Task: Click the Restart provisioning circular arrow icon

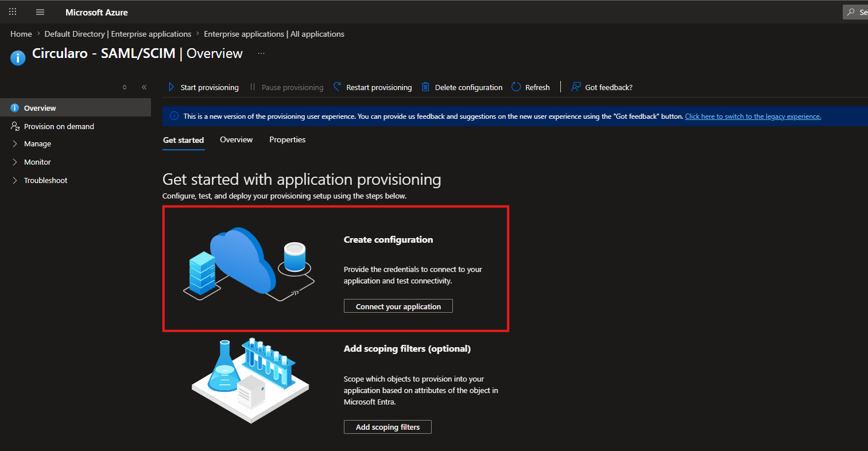Action: pyautogui.click(x=338, y=87)
